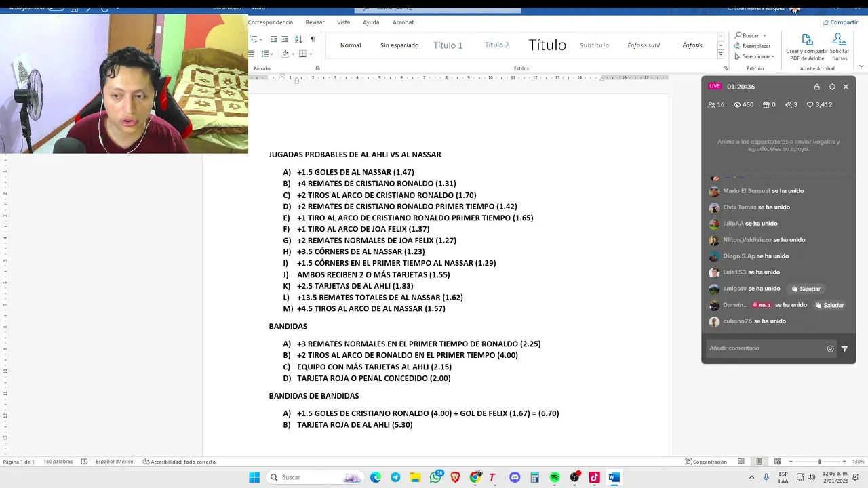Open the Correspondencia ribbon tab
This screenshot has height=488, width=868.
pyautogui.click(x=270, y=22)
